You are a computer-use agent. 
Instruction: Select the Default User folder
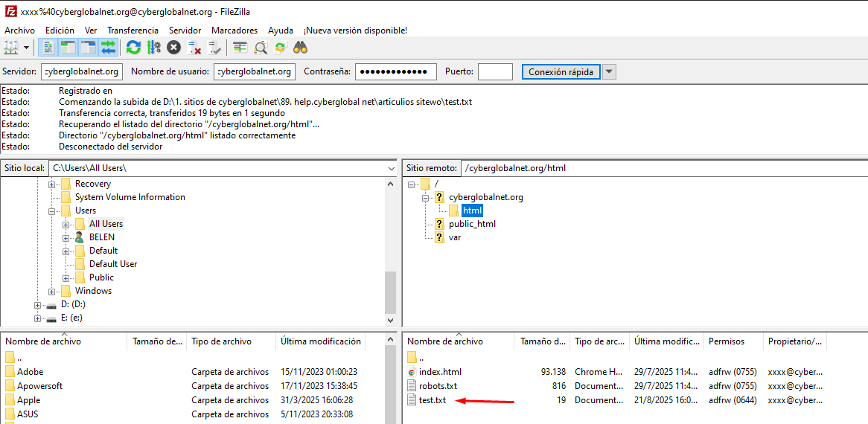coord(113,264)
